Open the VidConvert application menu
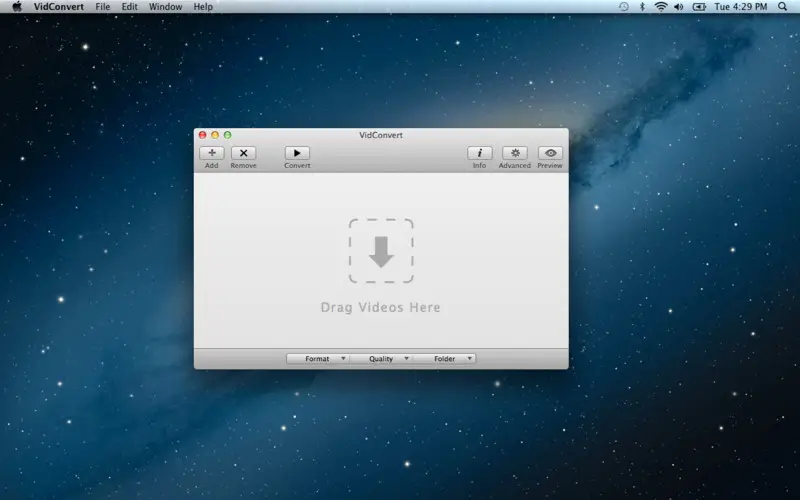 coord(59,7)
